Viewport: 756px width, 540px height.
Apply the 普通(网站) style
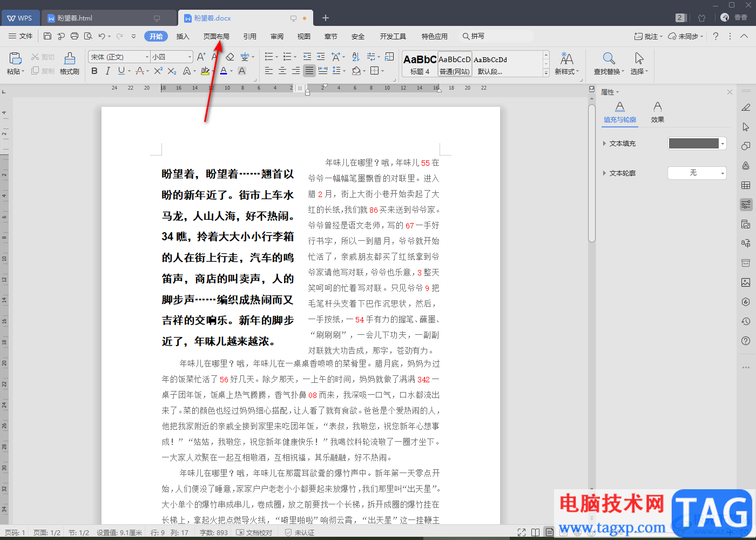[455, 64]
